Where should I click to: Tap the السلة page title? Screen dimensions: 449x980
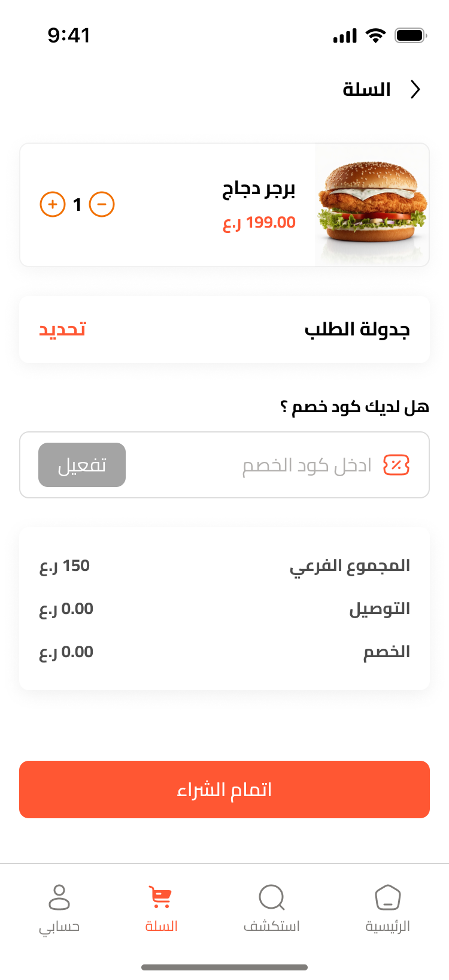tap(366, 90)
